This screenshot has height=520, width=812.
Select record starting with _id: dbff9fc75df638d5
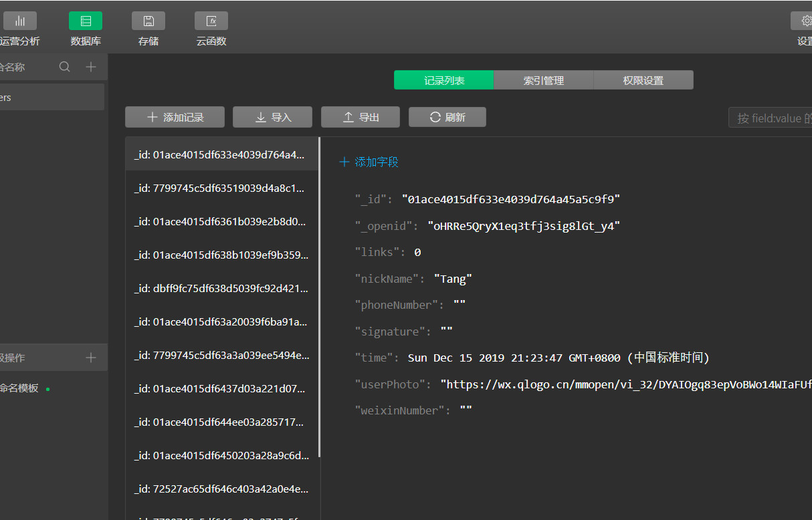coord(221,289)
